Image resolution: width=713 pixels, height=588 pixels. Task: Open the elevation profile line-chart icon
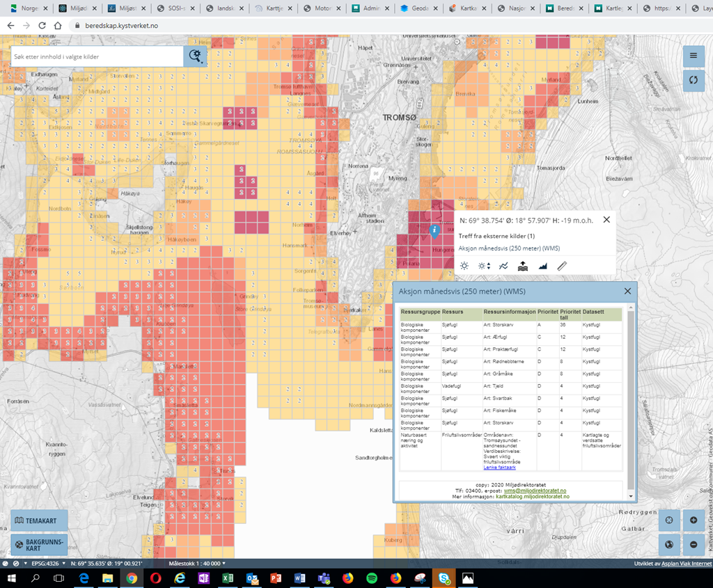tap(503, 266)
